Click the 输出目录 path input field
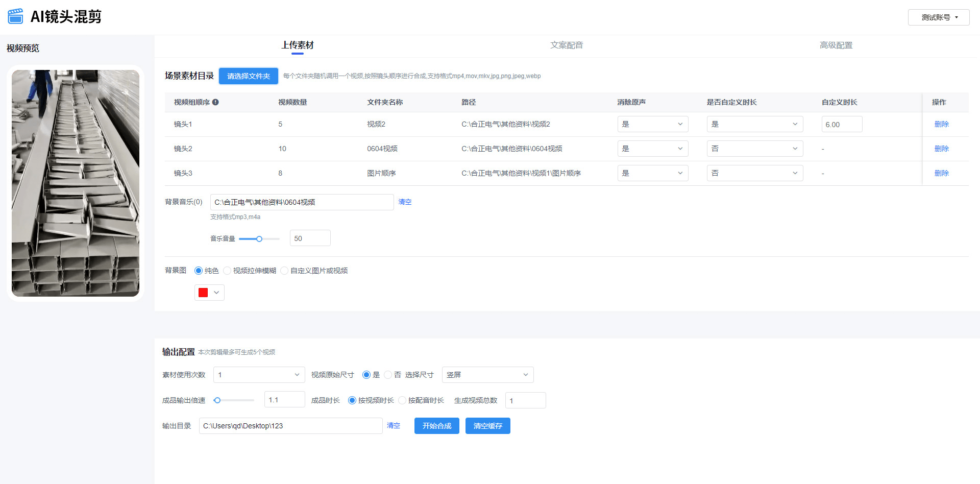The width and height of the screenshot is (980, 484). [x=291, y=426]
